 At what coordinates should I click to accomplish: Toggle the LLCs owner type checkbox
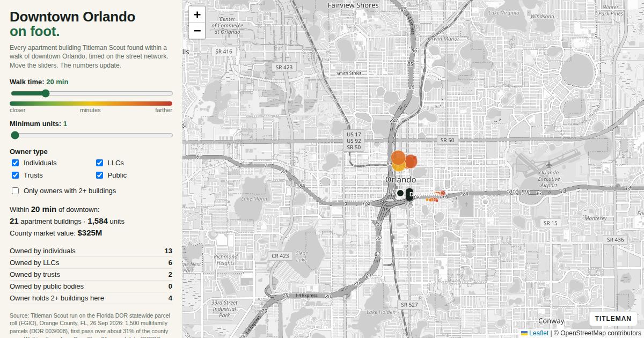[99, 163]
